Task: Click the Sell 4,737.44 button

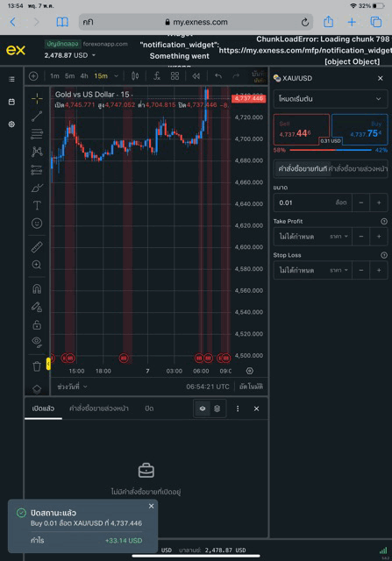Action: click(301, 129)
